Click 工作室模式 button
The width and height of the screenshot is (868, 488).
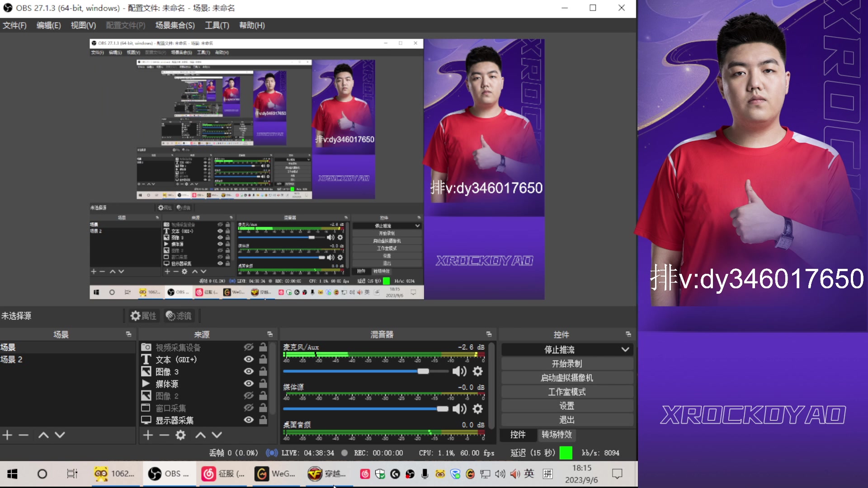tap(567, 392)
